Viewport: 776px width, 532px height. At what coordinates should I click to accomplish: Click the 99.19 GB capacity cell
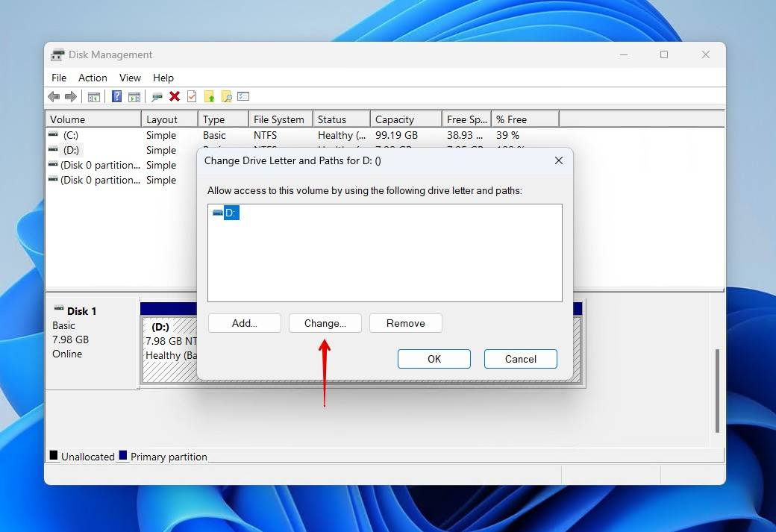396,135
